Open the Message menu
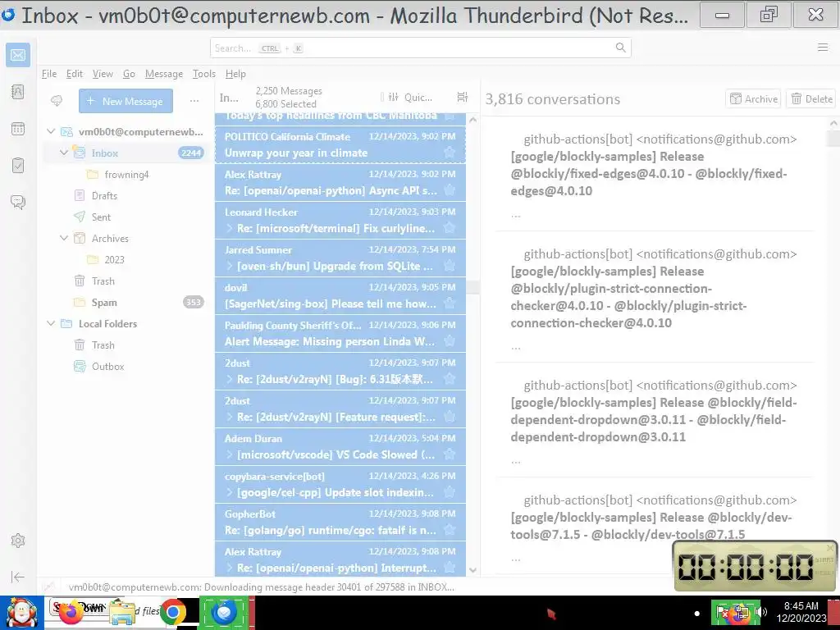Screen dimensions: 840x630 [x=164, y=74]
